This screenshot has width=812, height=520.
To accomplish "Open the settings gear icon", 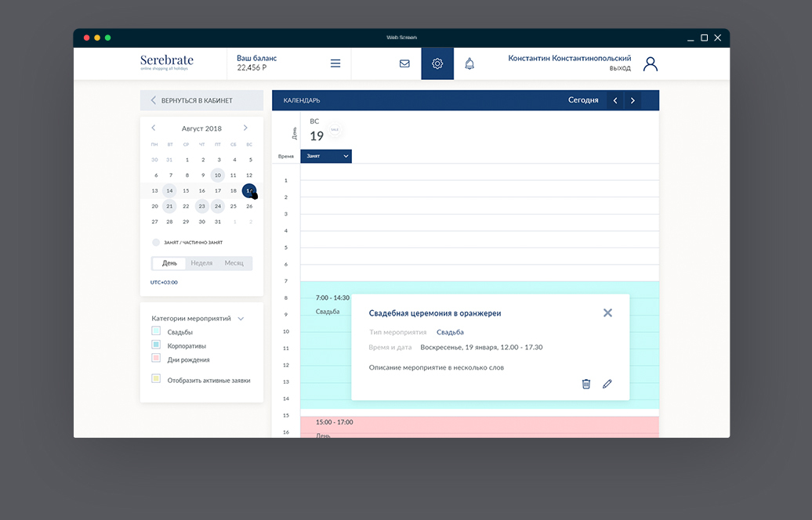I will (437, 64).
